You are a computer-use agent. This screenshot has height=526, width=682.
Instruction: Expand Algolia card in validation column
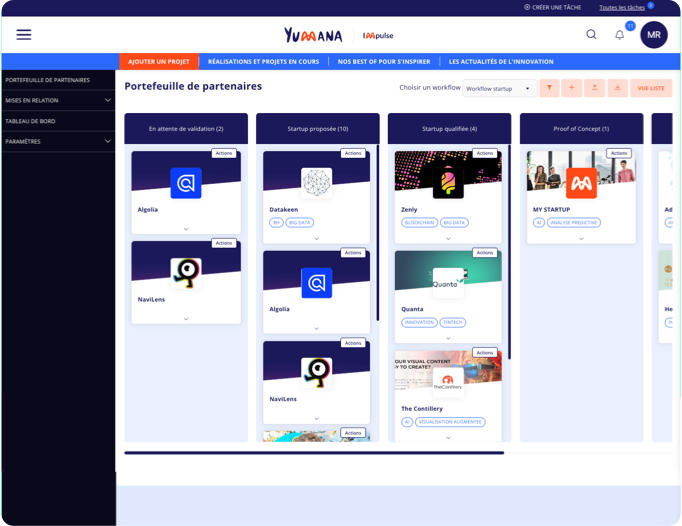[186, 229]
